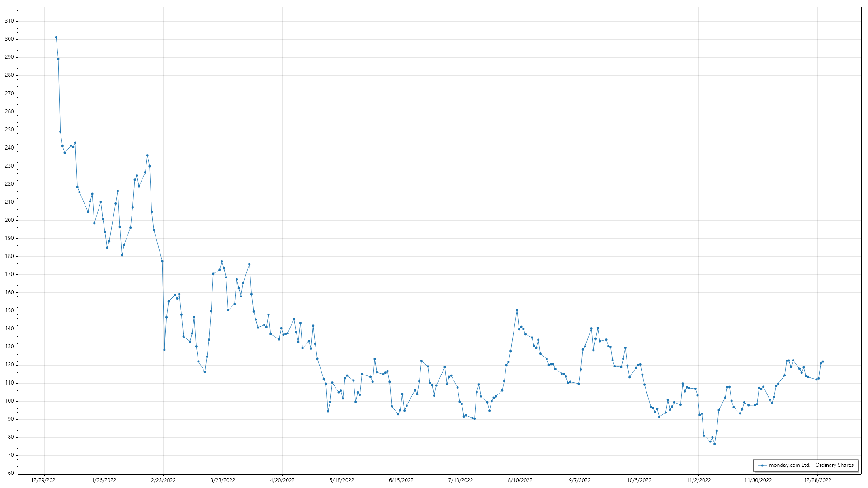
Task: Click the 8/10/2022 x-axis date label
Action: point(520,480)
